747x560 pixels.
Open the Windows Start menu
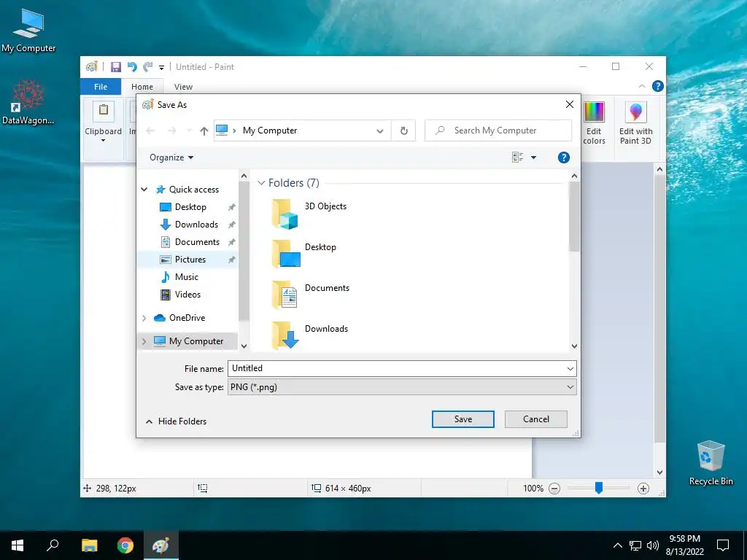(18, 545)
